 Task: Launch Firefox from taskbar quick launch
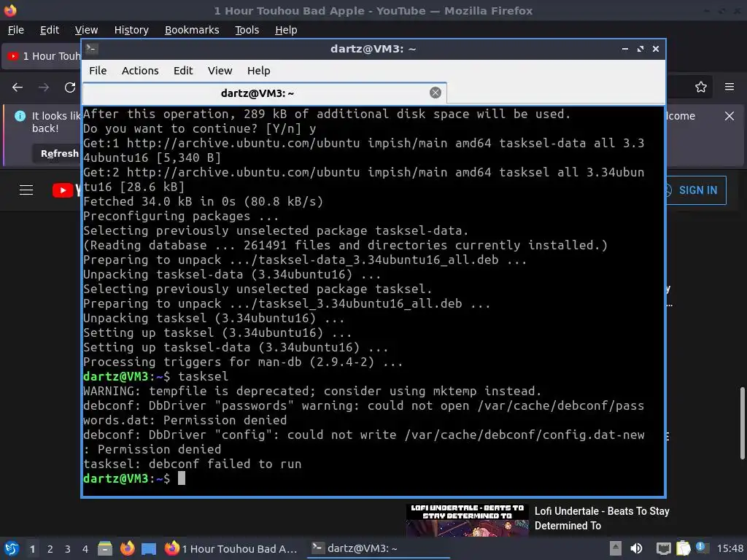[127, 548]
